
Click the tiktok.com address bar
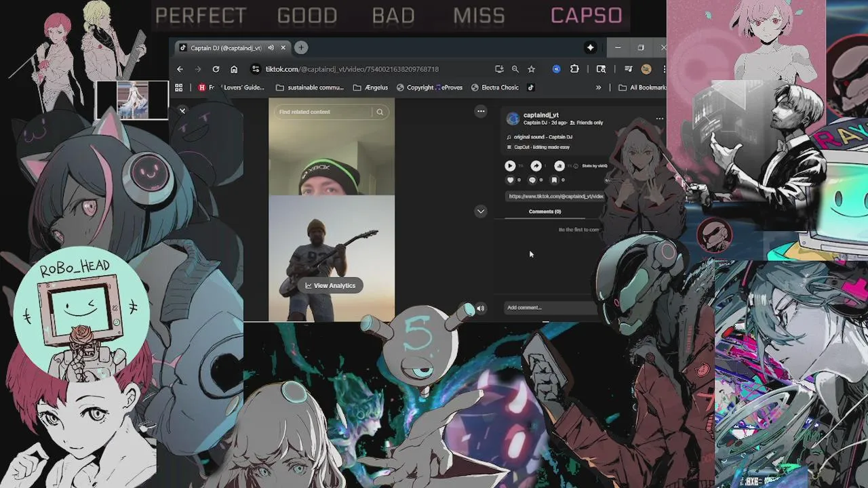pos(352,69)
